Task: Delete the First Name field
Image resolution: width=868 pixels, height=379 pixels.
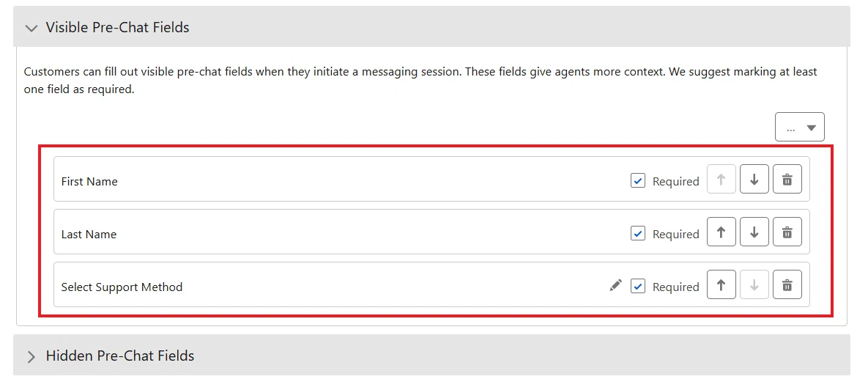Action: [787, 179]
